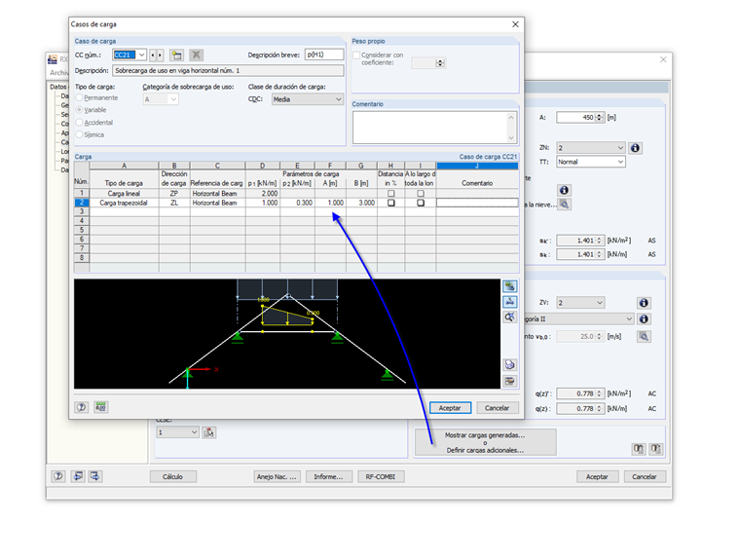The height and width of the screenshot is (560, 740).
Task: Go to next load case arrow
Action: (160, 55)
